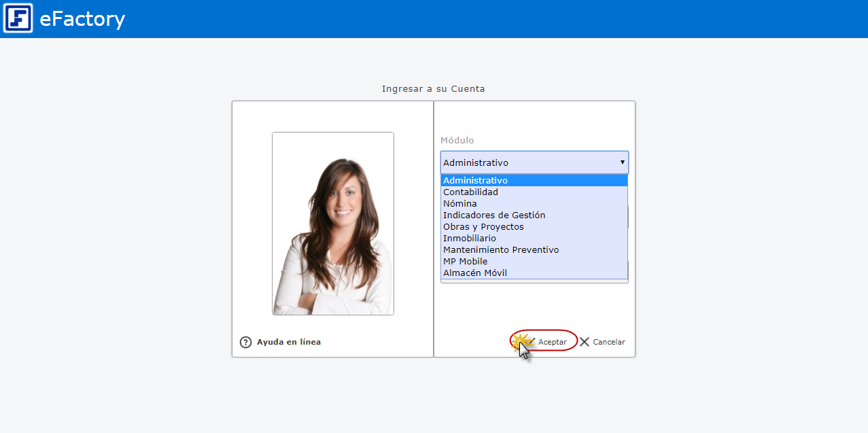
Task: Choose Contabilidad in the module list
Action: click(534, 192)
